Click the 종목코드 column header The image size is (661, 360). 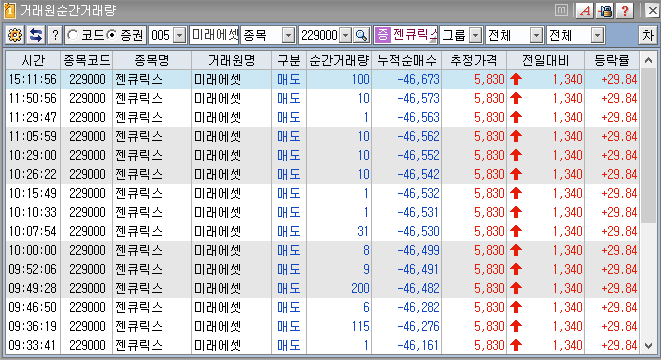(87, 61)
